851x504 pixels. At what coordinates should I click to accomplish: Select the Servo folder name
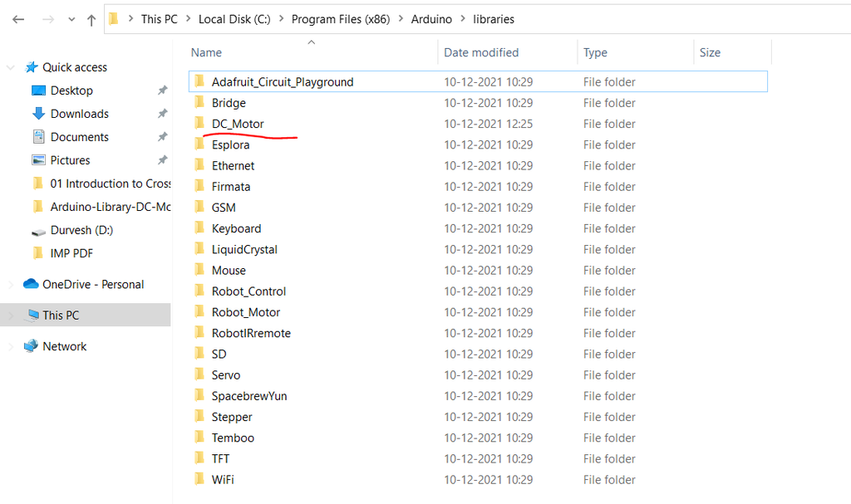pyautogui.click(x=226, y=375)
